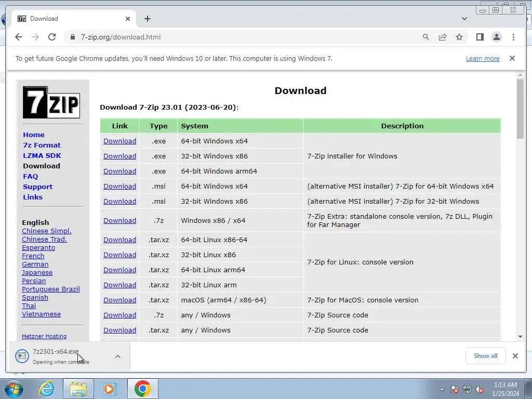Open the Home sidebar link
Image resolution: width=532 pixels, height=399 pixels.
[34, 135]
